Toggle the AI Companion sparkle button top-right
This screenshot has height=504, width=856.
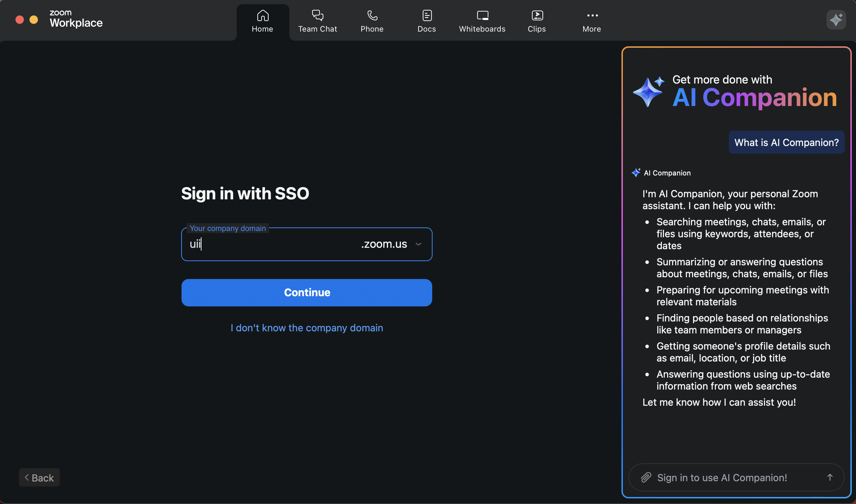click(836, 20)
